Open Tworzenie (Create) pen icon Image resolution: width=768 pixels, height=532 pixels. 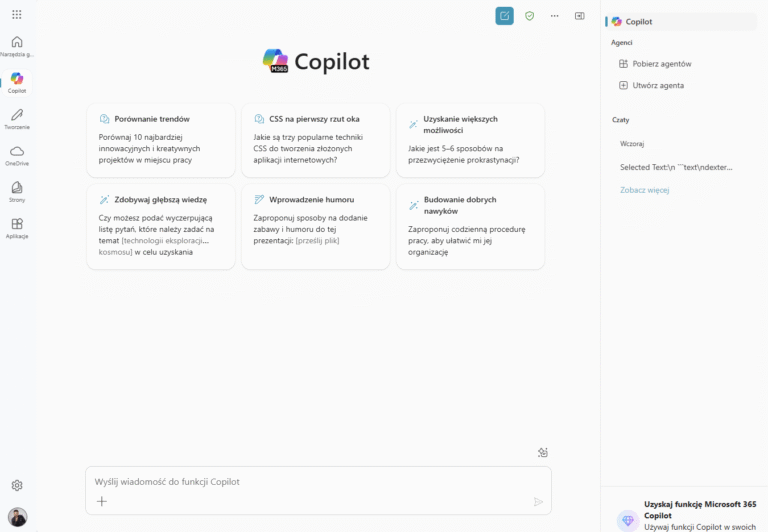[17, 119]
